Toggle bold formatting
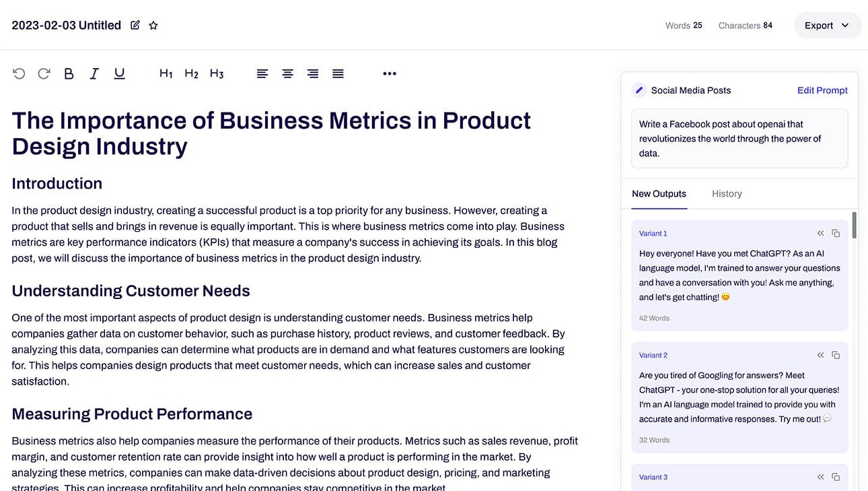The height and width of the screenshot is (491, 868). (x=69, y=73)
